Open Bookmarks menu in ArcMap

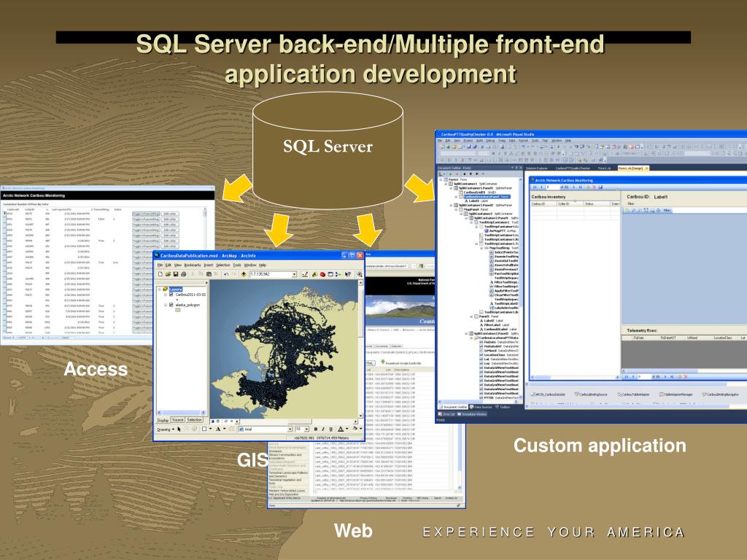(x=193, y=265)
